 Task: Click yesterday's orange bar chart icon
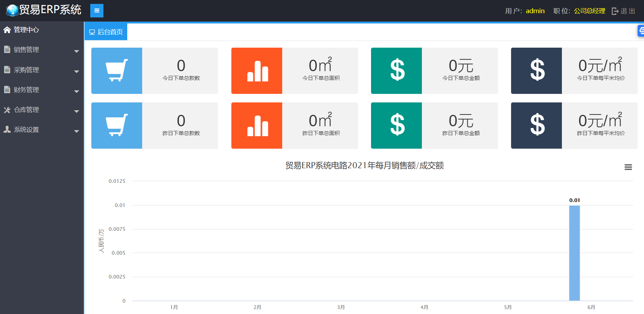(x=257, y=126)
